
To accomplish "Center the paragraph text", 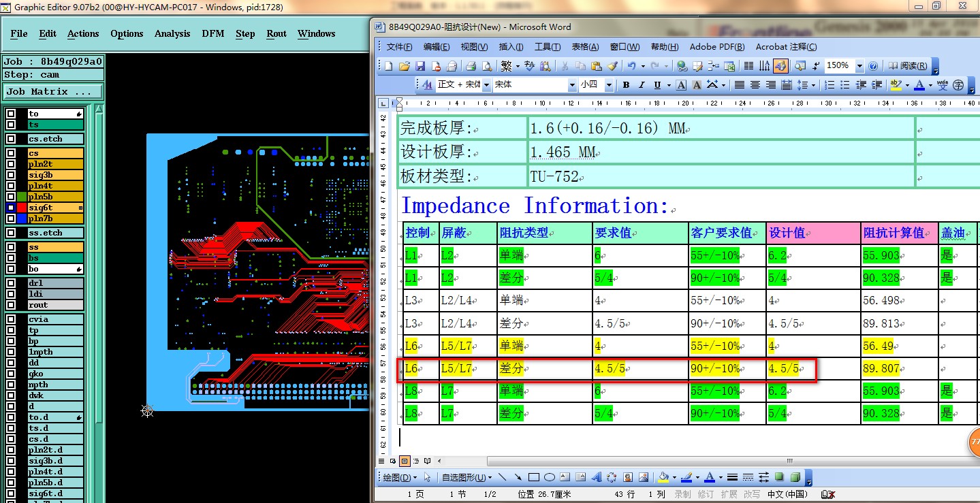I will point(755,85).
